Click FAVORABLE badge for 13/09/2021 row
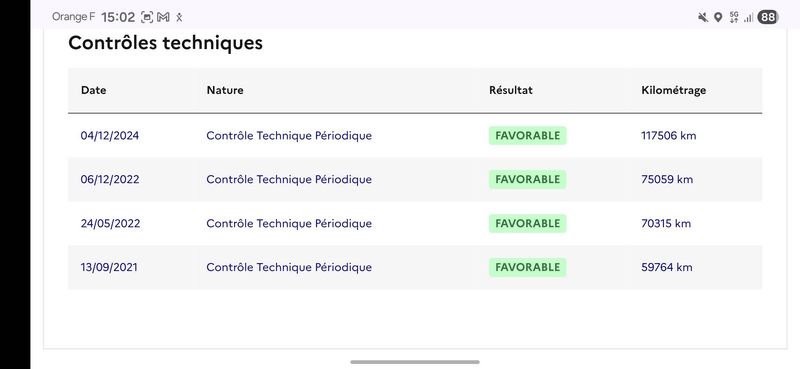Image resolution: width=800 pixels, height=369 pixels. coord(528,267)
